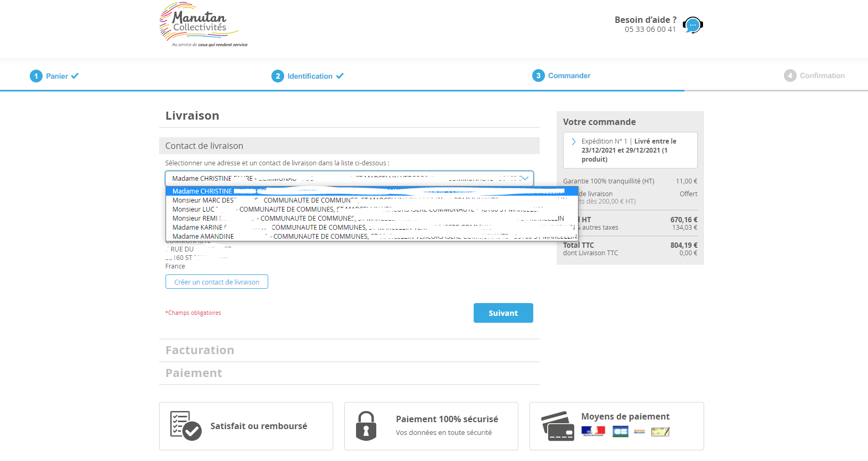
Task: Pick Madame AMANDINE in the dropdown list
Action: point(203,237)
